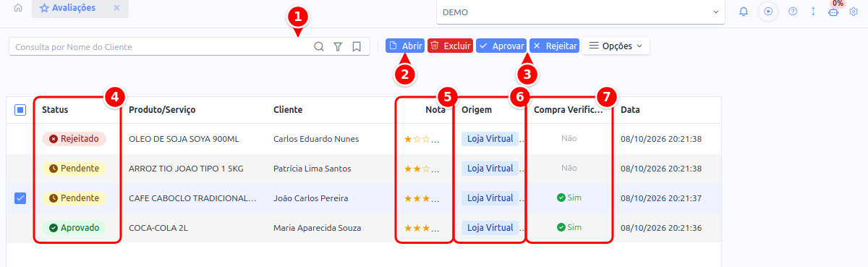Click the search magnifier icon

(x=318, y=46)
